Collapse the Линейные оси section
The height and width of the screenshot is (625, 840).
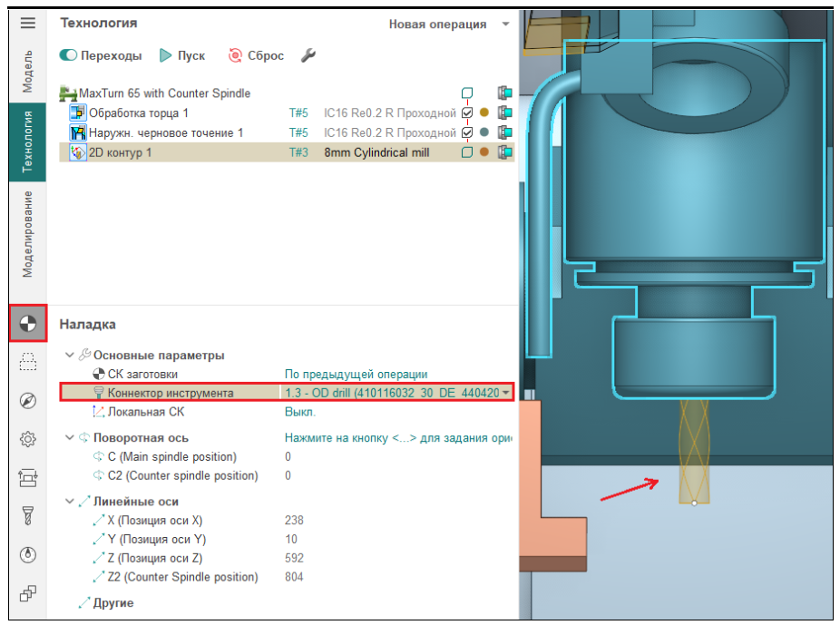[x=70, y=502]
